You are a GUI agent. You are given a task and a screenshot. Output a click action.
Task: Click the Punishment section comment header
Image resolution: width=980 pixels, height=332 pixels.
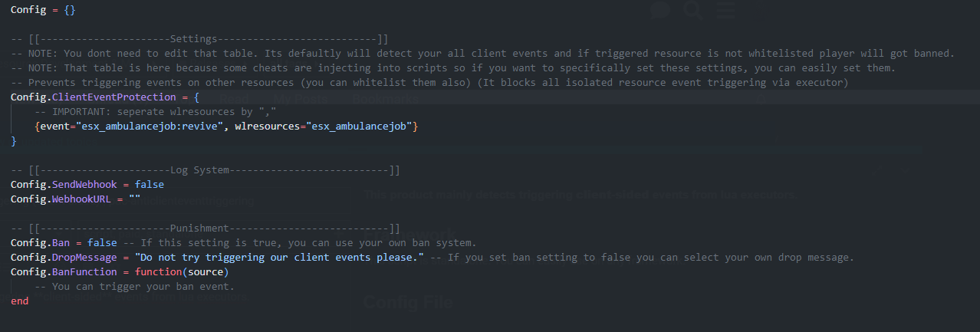coord(206,228)
